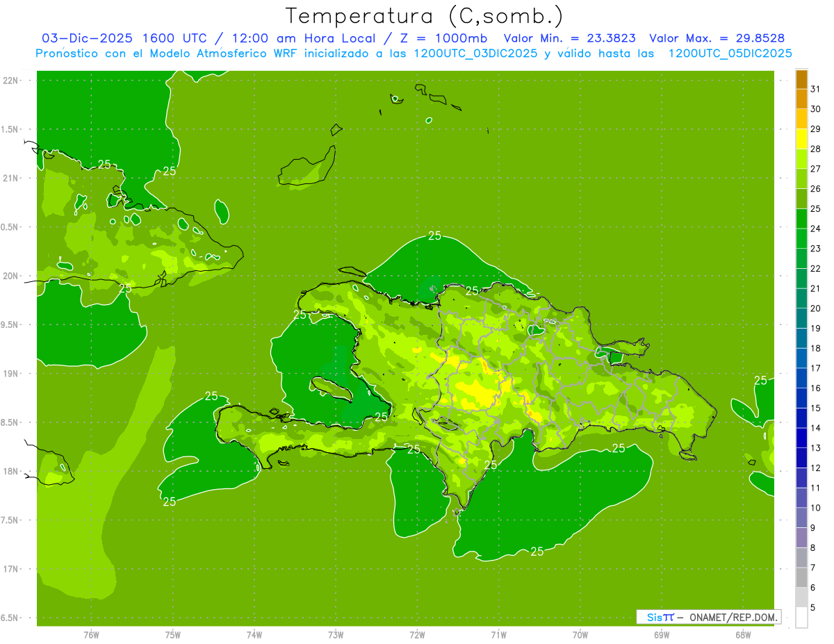Click the '9.5N' latitude label
This screenshot has height=644, width=834.
point(10,324)
